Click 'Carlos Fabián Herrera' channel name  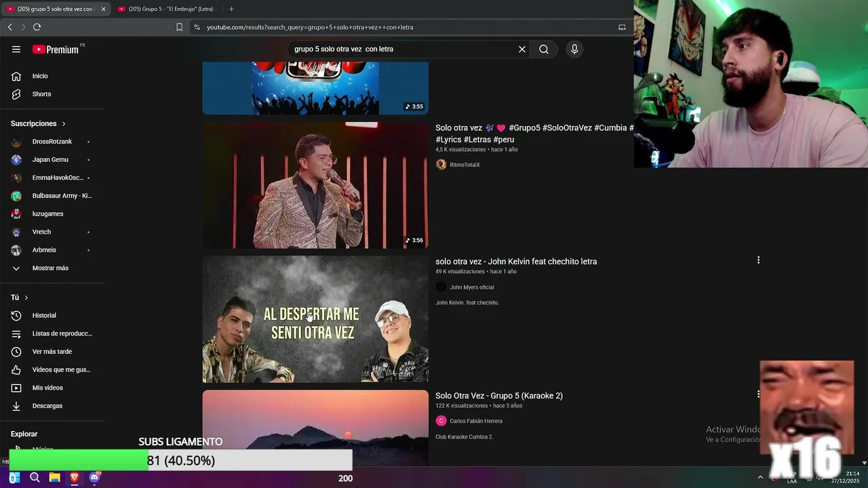tap(476, 421)
